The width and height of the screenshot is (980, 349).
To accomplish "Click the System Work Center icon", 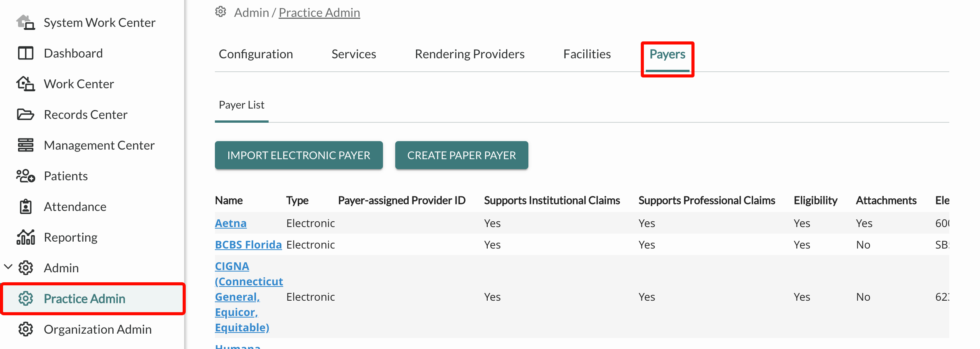I will pyautogui.click(x=25, y=22).
